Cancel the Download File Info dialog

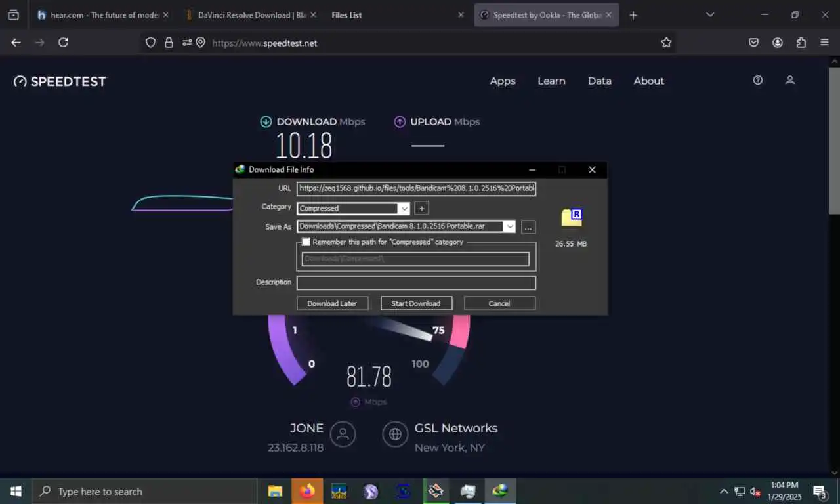pyautogui.click(x=499, y=303)
